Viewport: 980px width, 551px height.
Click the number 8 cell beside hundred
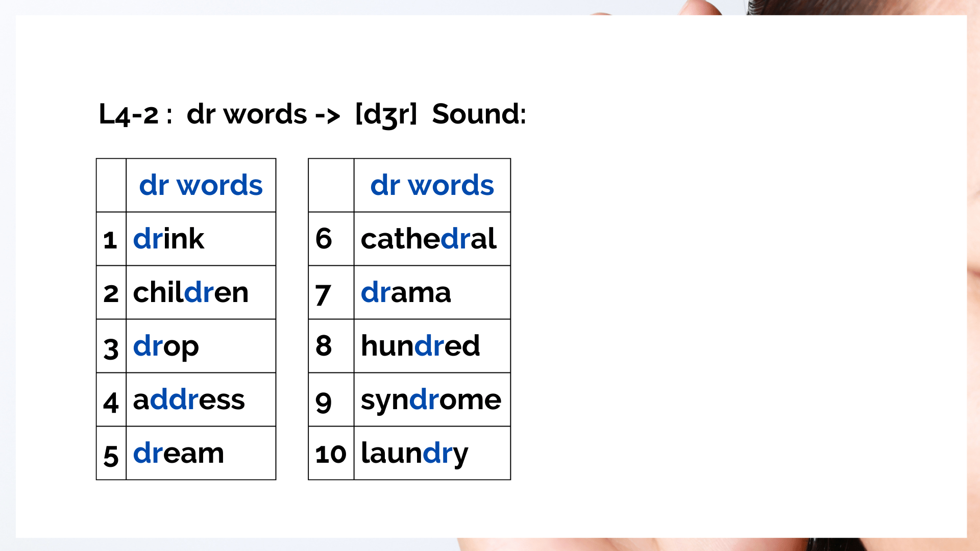pos(331,346)
